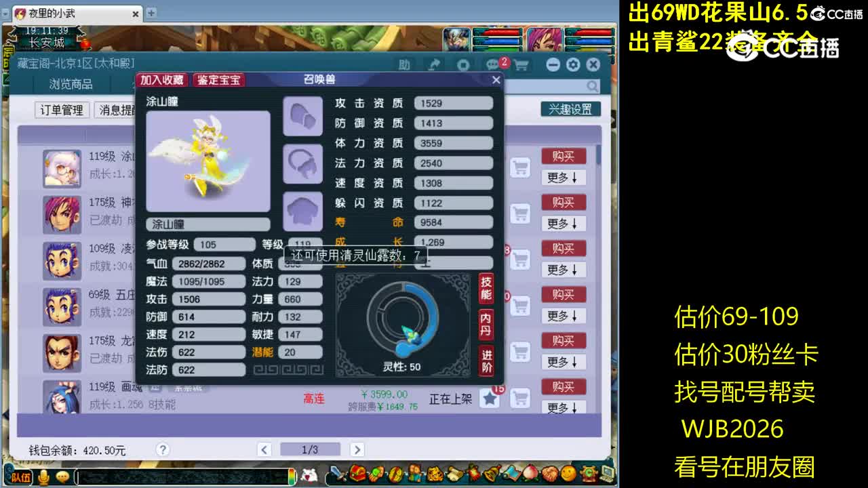Click the search magnifier icon below the toolbar

592,86
